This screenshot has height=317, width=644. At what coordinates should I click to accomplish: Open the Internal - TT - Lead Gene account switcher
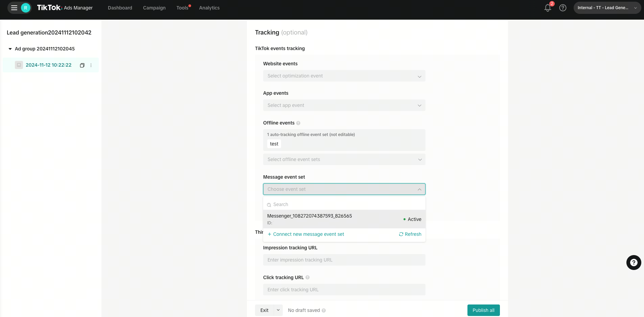coord(607,8)
